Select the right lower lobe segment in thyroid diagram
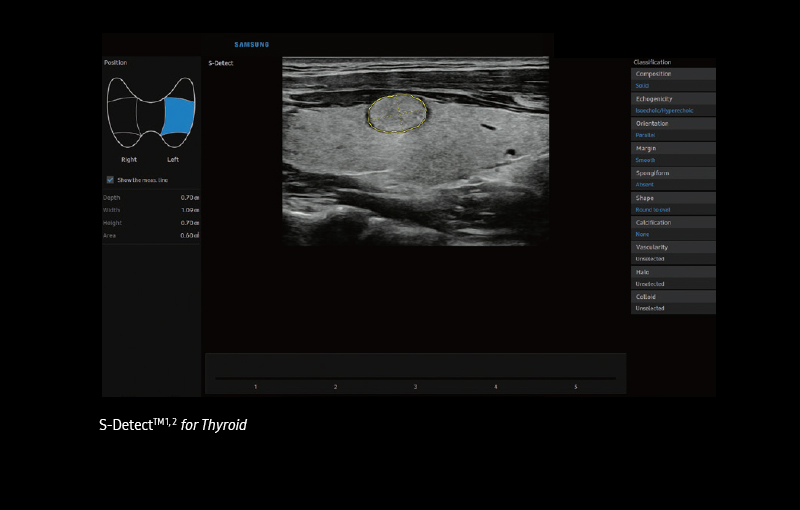 point(128,140)
